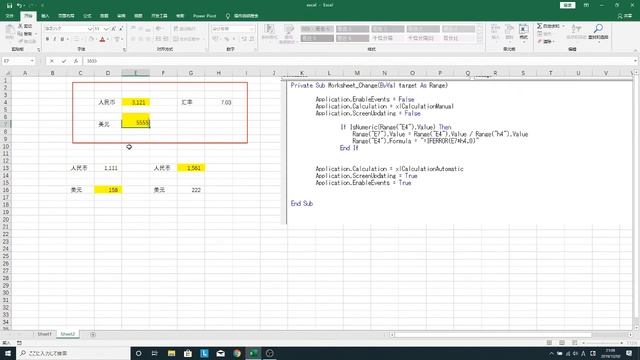This screenshot has height=360, width=640.
Task: Switch to the Power Pivot tab
Action: click(x=204, y=16)
